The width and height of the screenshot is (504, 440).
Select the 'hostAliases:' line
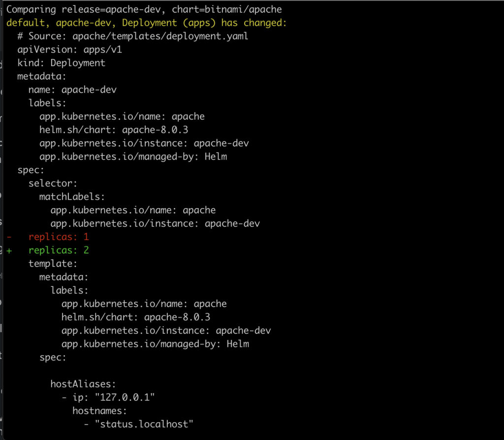tap(83, 384)
